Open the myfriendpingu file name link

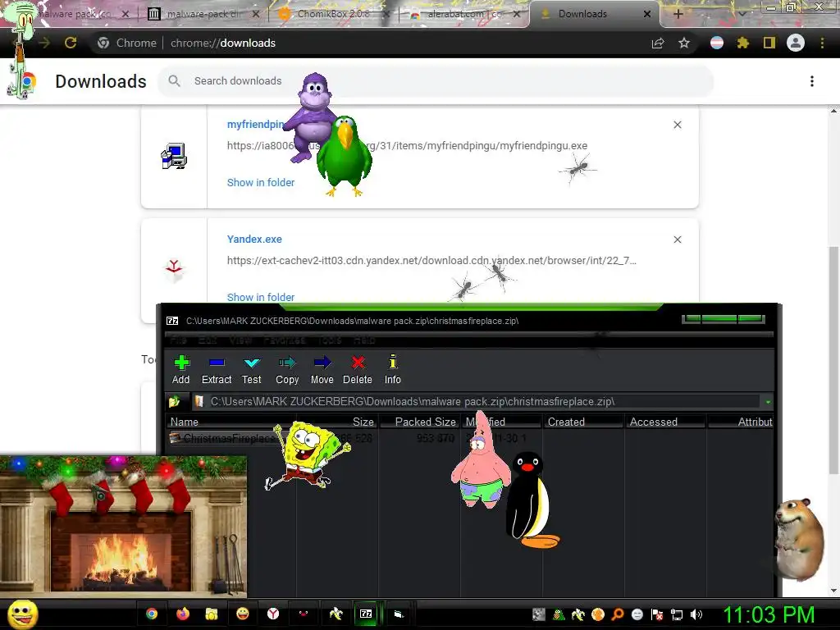[x=255, y=125]
